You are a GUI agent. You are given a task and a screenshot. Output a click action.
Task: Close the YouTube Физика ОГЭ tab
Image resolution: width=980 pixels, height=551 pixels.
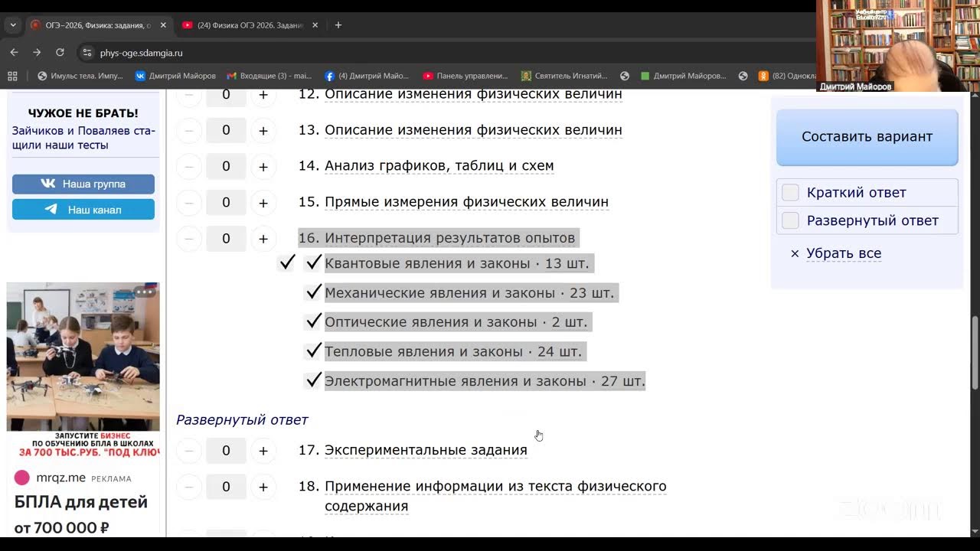(315, 25)
